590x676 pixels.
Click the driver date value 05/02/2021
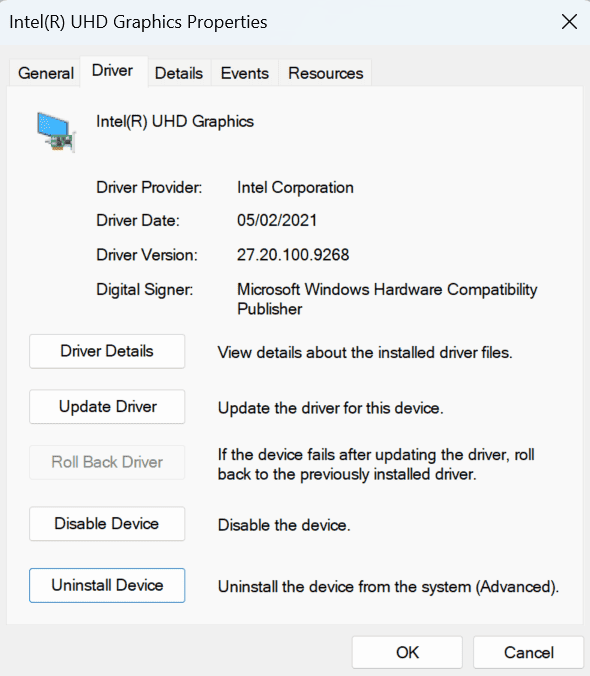pos(277,220)
